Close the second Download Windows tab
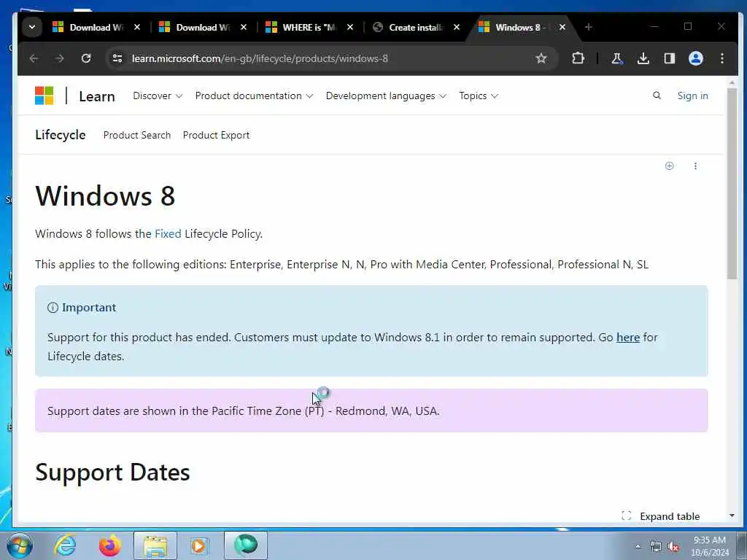Image resolution: width=747 pixels, height=560 pixels. [244, 27]
